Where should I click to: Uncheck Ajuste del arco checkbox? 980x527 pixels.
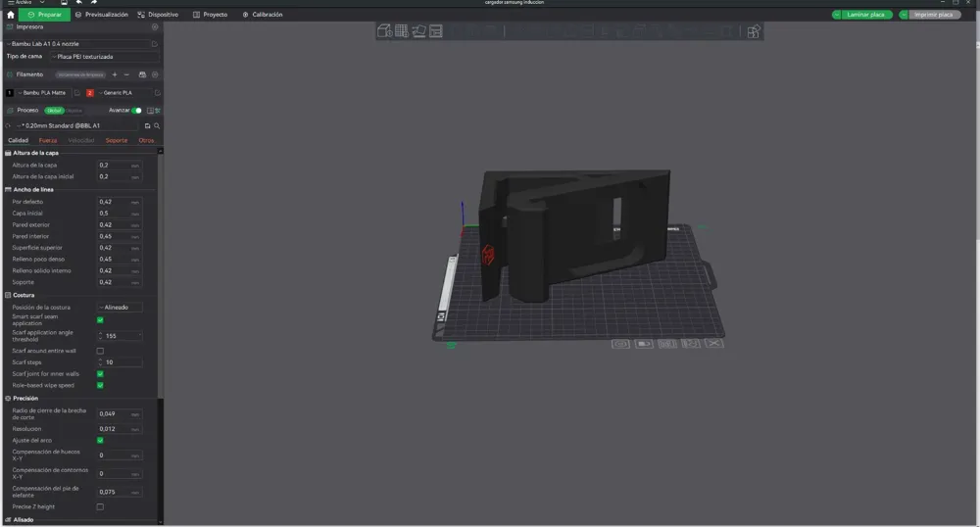coord(100,440)
